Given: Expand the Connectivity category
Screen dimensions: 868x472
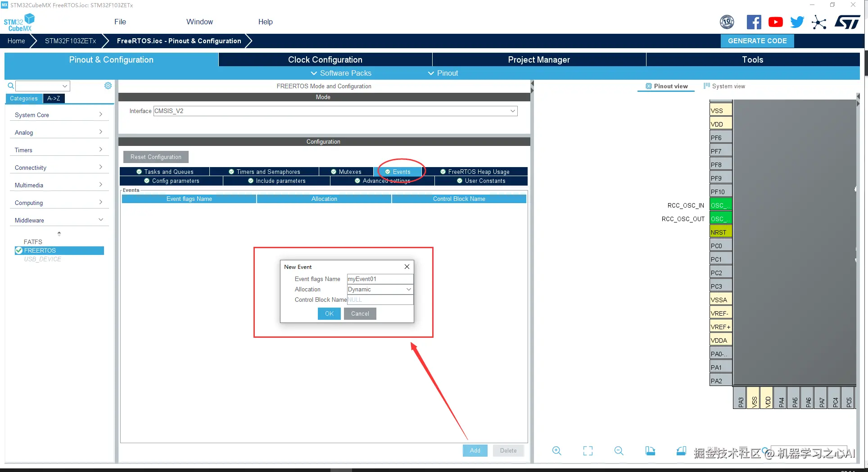Looking at the screenshot, I should click(59, 168).
